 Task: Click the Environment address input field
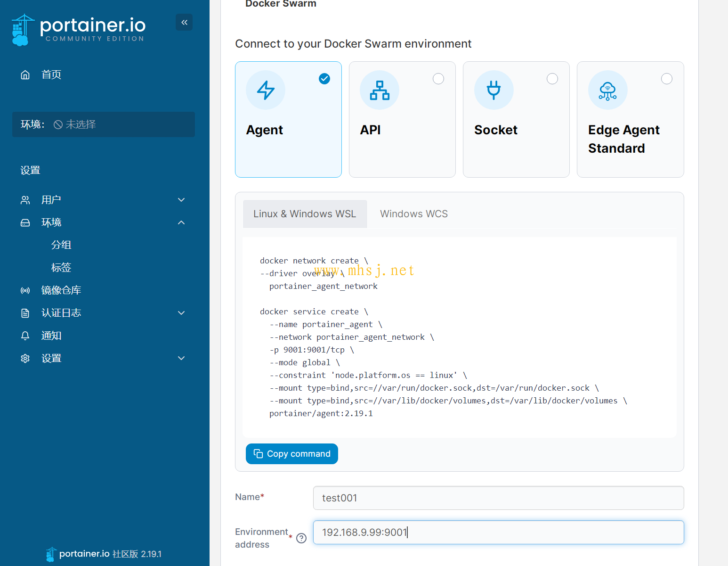499,533
